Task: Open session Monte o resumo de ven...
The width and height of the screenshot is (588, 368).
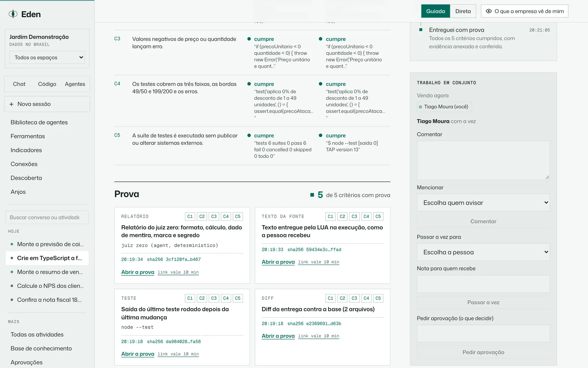Action: point(47,272)
